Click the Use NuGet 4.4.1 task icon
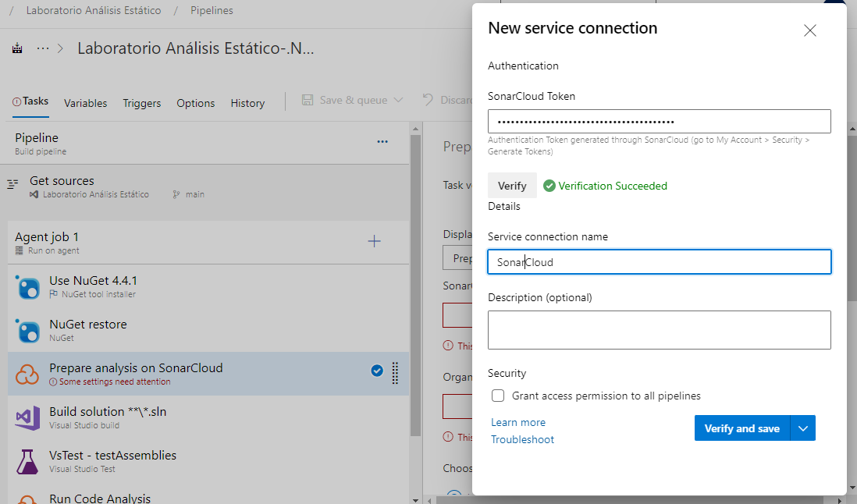 click(28, 287)
